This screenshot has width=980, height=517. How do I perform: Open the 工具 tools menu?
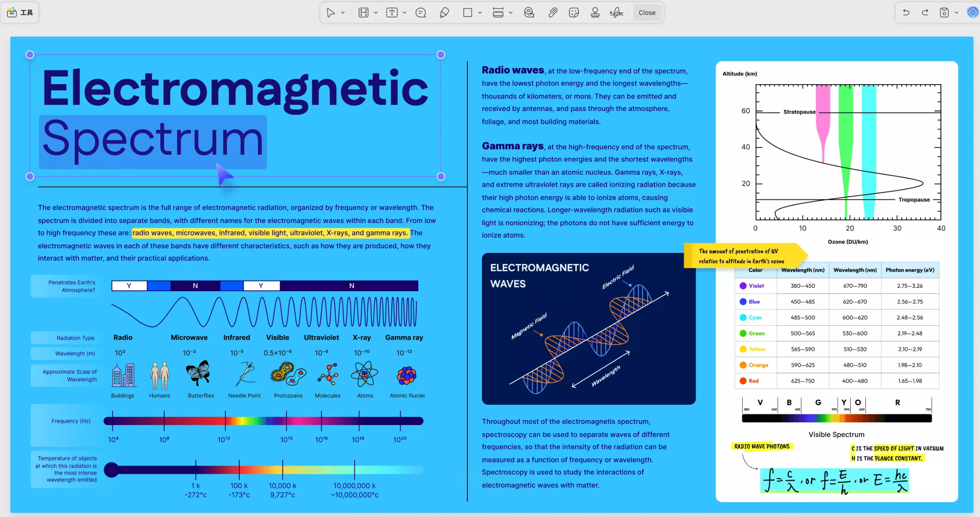pos(20,13)
